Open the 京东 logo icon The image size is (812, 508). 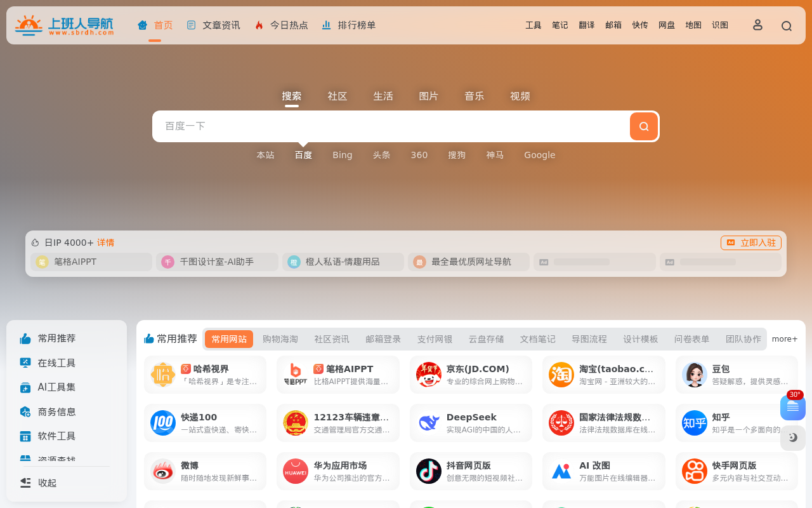(429, 375)
